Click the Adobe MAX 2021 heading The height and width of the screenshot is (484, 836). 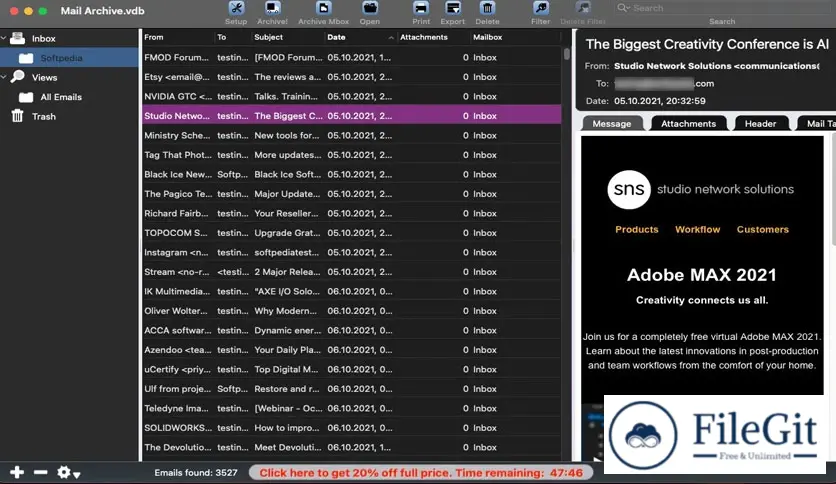[x=702, y=275]
